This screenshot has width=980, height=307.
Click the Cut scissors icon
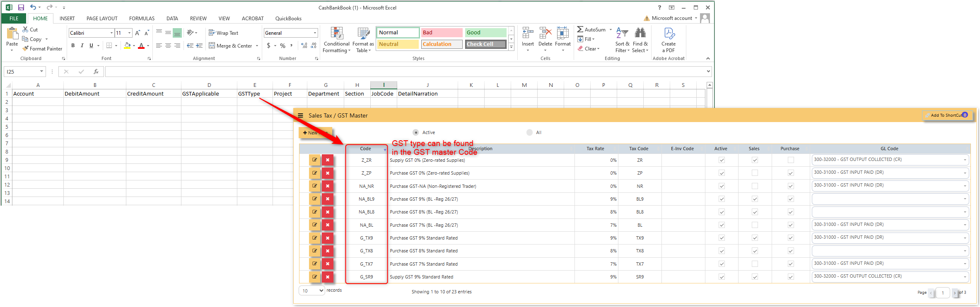(x=25, y=29)
